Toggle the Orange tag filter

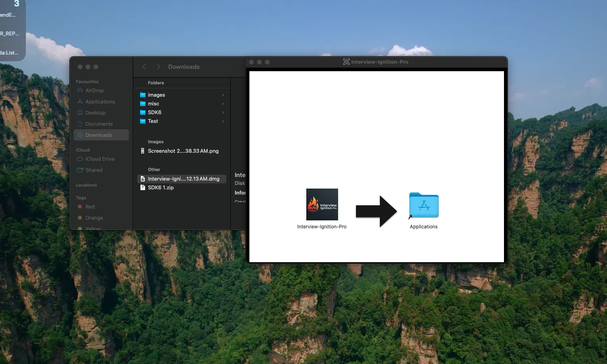(94, 218)
